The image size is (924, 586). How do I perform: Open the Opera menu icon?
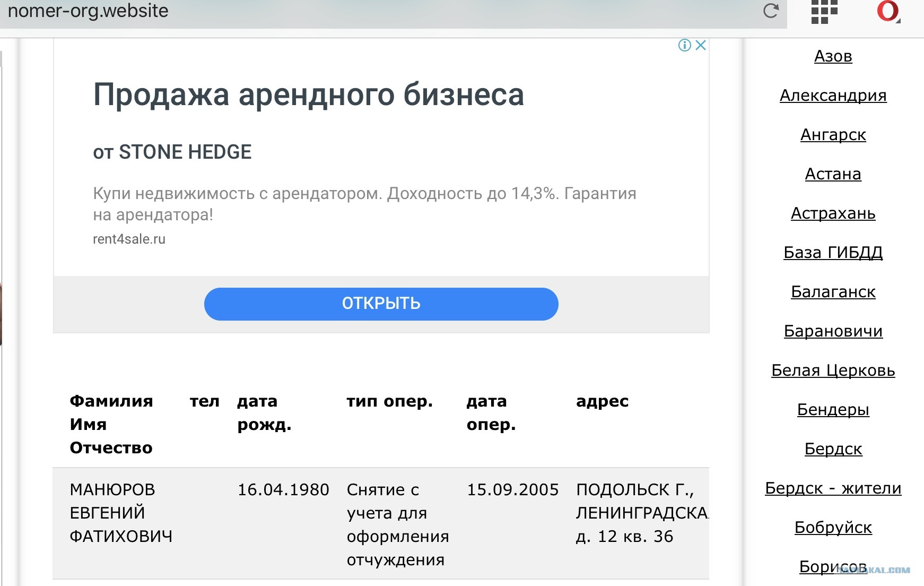(x=888, y=12)
